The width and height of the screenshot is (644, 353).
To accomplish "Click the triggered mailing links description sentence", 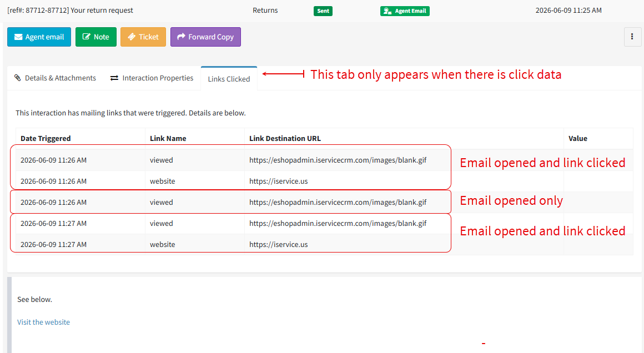I will coord(130,113).
